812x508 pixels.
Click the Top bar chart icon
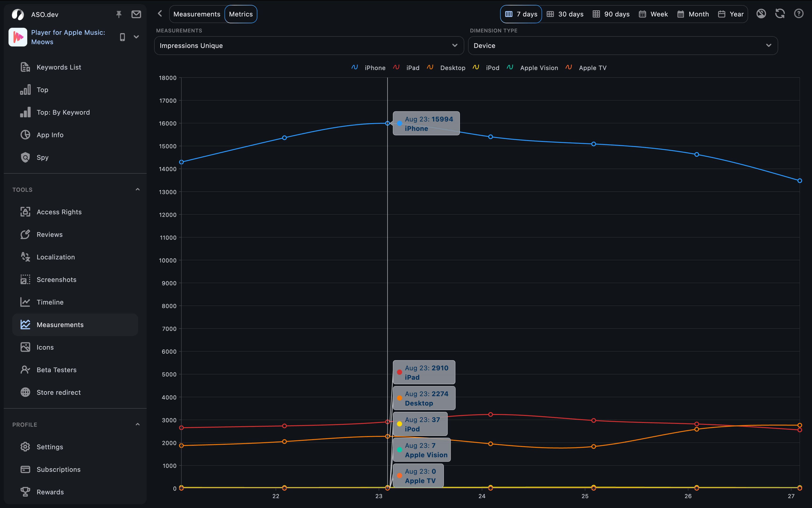click(25, 90)
